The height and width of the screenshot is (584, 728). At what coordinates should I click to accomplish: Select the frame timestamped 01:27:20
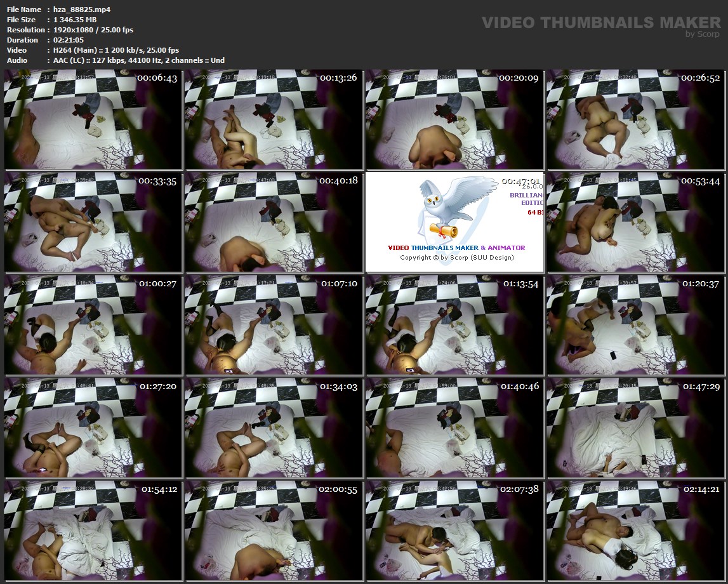point(93,428)
